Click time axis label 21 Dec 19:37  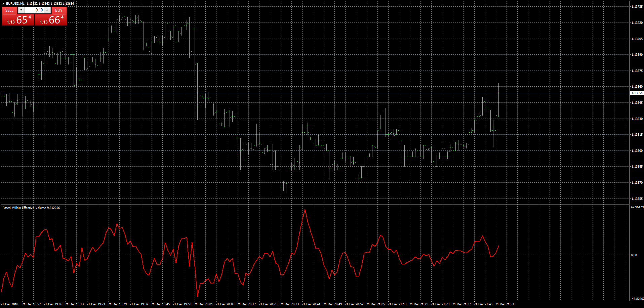coord(139,304)
